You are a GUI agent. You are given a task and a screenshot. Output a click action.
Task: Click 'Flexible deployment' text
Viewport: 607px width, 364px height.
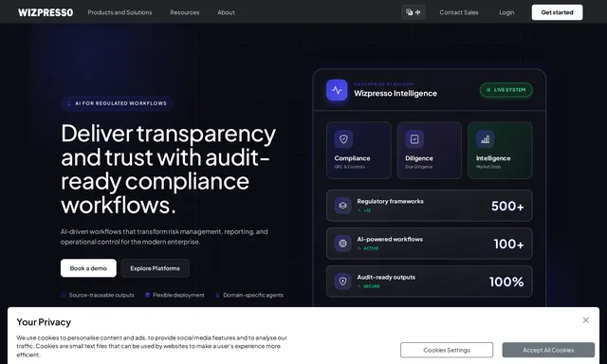pyautogui.click(x=178, y=295)
